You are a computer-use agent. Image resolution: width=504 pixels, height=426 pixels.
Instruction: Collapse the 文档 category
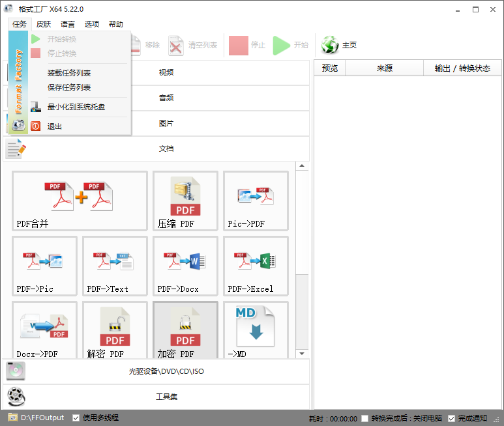click(x=156, y=149)
